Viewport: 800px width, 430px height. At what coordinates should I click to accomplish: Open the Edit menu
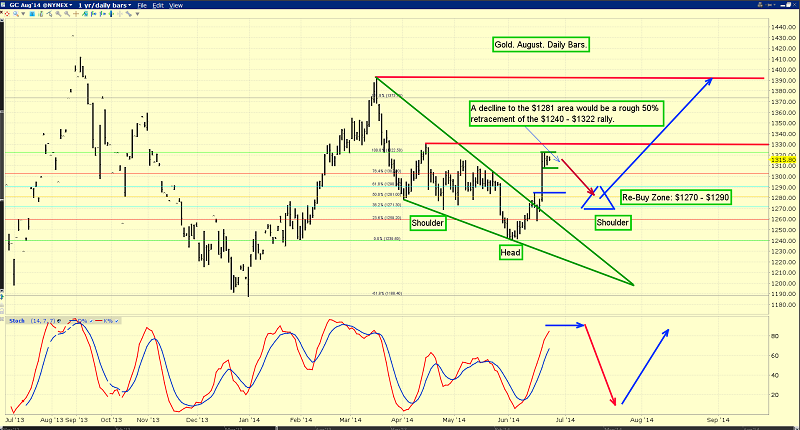[x=158, y=5]
